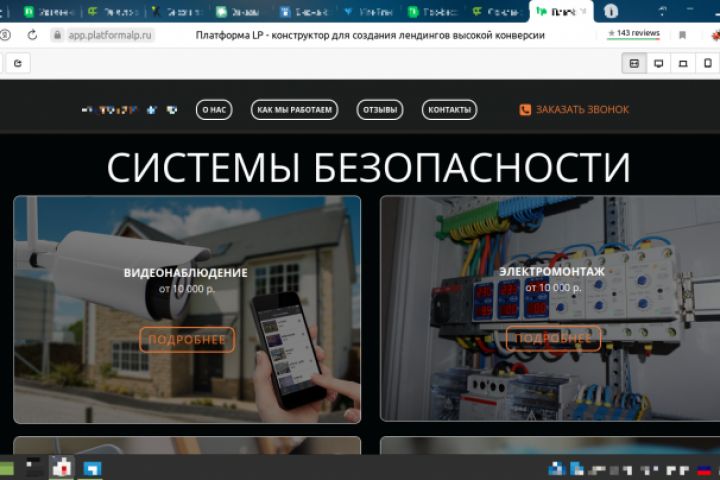Select the security camera card image
This screenshot has width=720, height=480.
[187, 310]
